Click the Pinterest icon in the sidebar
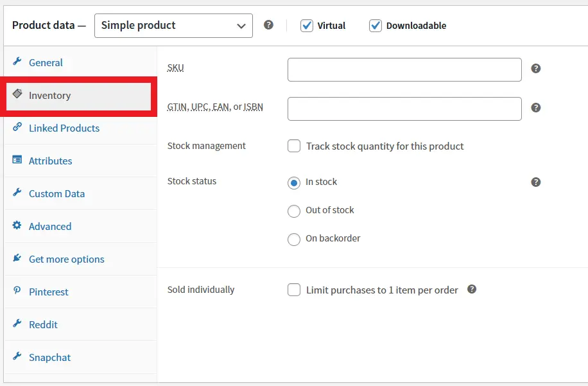588x386 pixels. click(17, 292)
